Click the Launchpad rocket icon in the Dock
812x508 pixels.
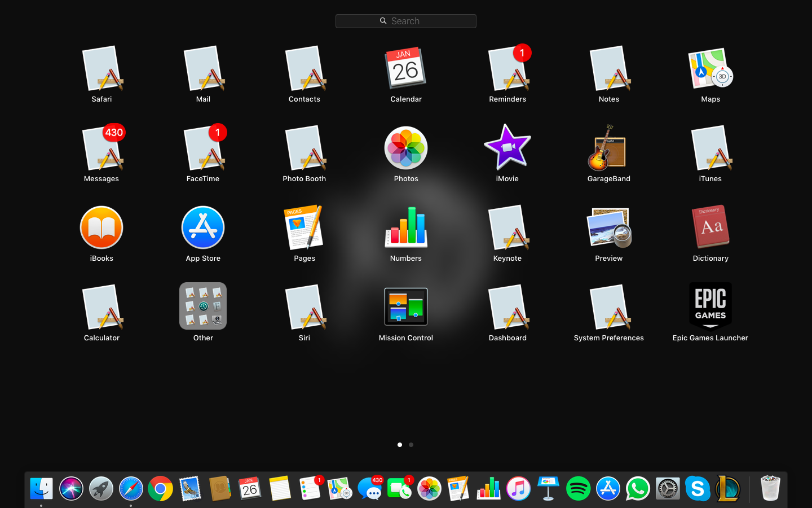(101, 489)
